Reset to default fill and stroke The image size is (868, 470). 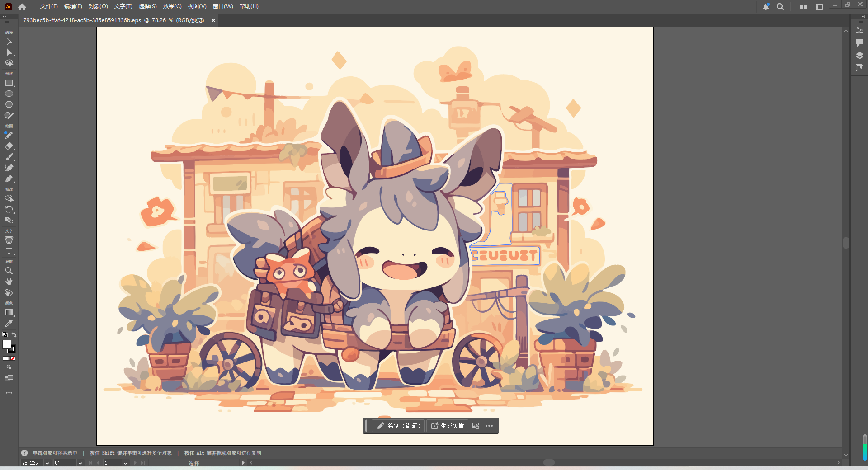tap(5, 335)
